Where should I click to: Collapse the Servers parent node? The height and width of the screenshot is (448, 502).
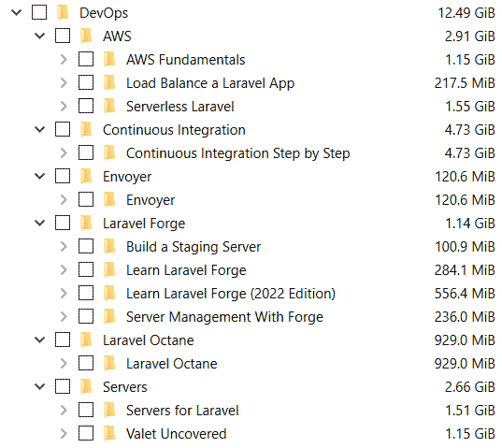(x=39, y=387)
